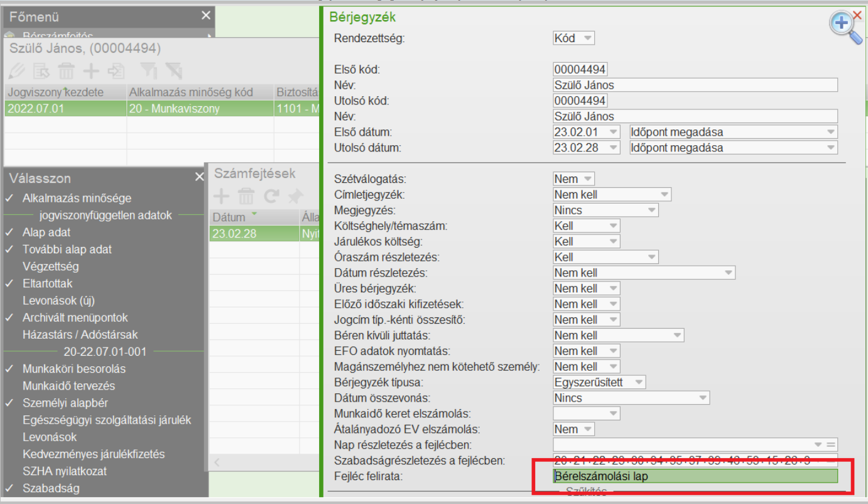Click the refresh icon in the Számfejtések panel
The image size is (868, 504).
(x=271, y=197)
